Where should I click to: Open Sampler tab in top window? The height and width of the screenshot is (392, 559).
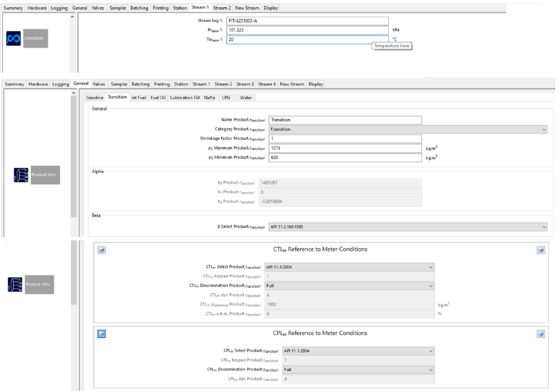point(118,8)
